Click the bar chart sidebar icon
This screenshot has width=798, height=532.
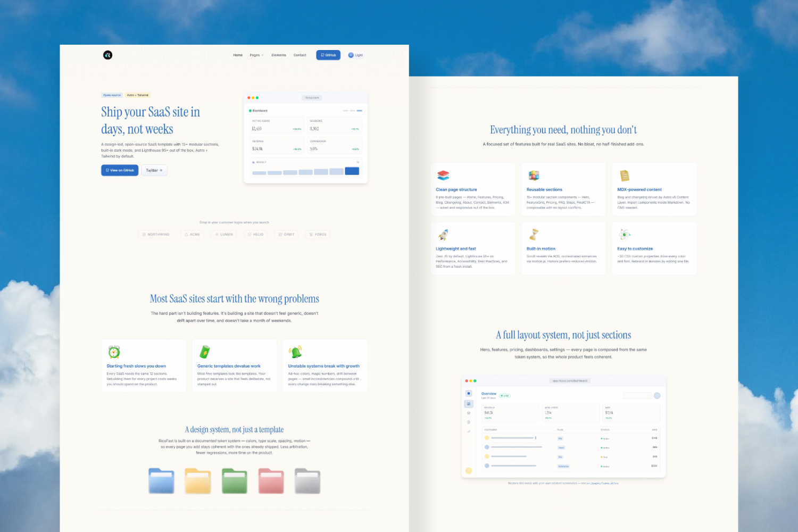coord(469,431)
